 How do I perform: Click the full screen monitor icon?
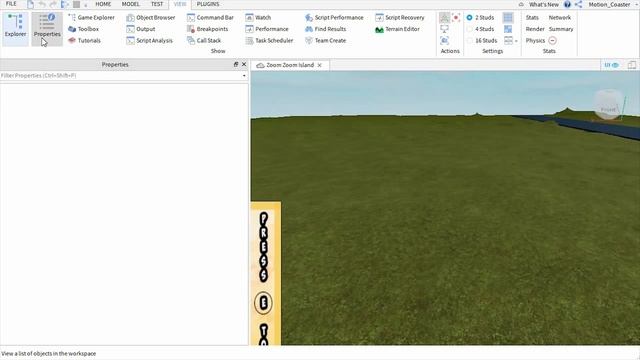coord(444,29)
